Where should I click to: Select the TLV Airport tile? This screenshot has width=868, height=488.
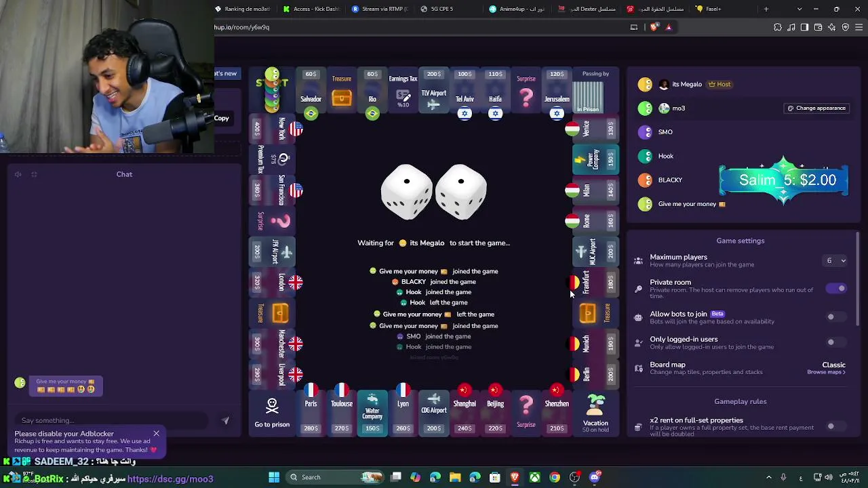coord(434,91)
